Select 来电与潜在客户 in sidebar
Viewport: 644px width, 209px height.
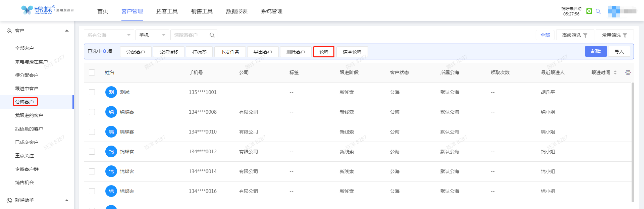32,62
